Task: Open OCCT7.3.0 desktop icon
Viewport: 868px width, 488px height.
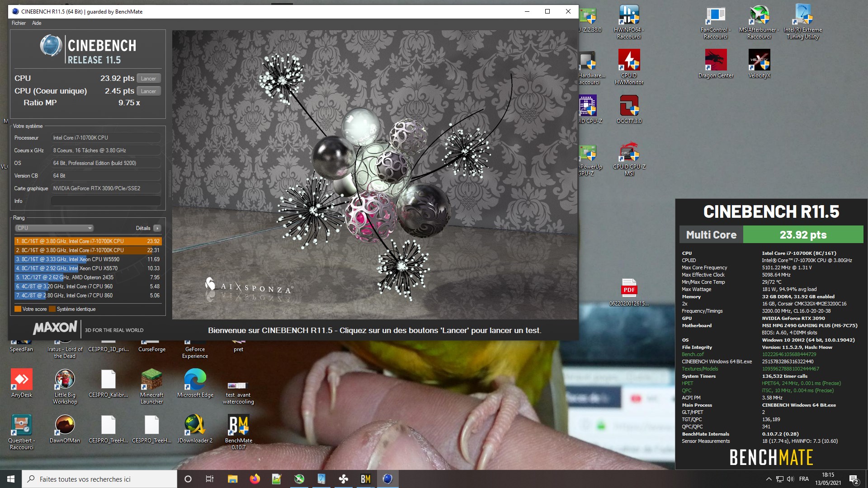Action: tap(629, 109)
